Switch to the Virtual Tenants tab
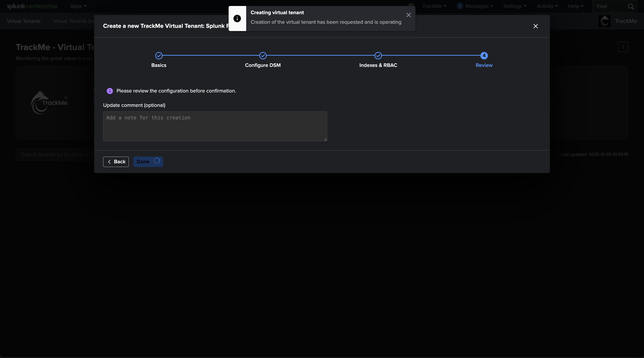This screenshot has height=358, width=644. [24, 21]
